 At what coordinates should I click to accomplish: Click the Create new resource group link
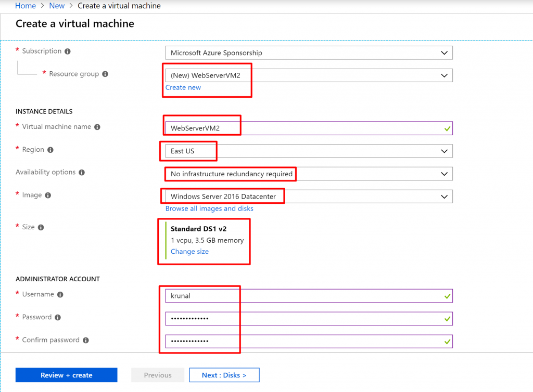183,87
